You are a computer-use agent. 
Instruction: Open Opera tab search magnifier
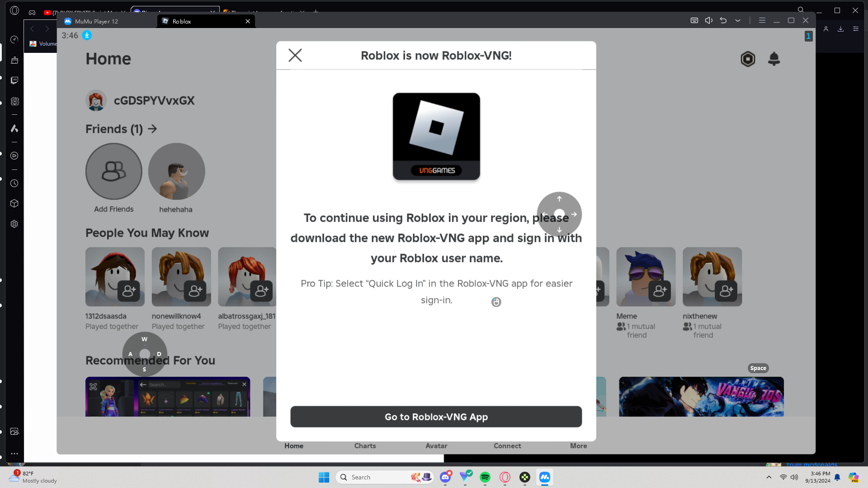click(801, 10)
